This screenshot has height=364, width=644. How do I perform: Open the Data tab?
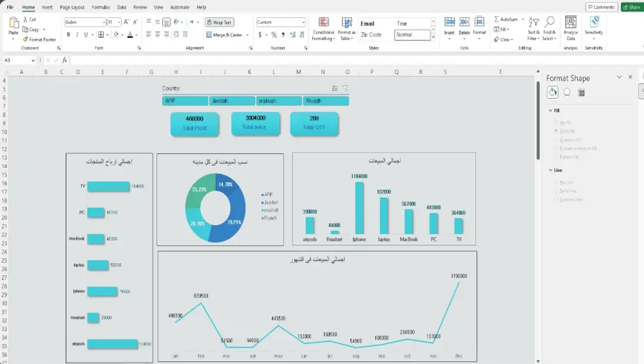[x=122, y=7]
